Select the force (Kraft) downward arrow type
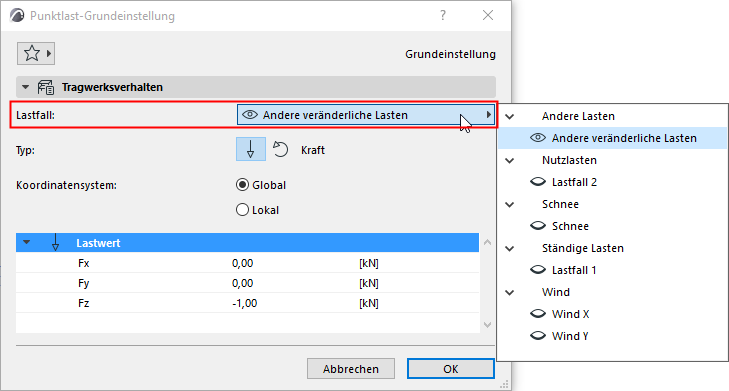Viewport: 729px width, 391px height. 251,149
